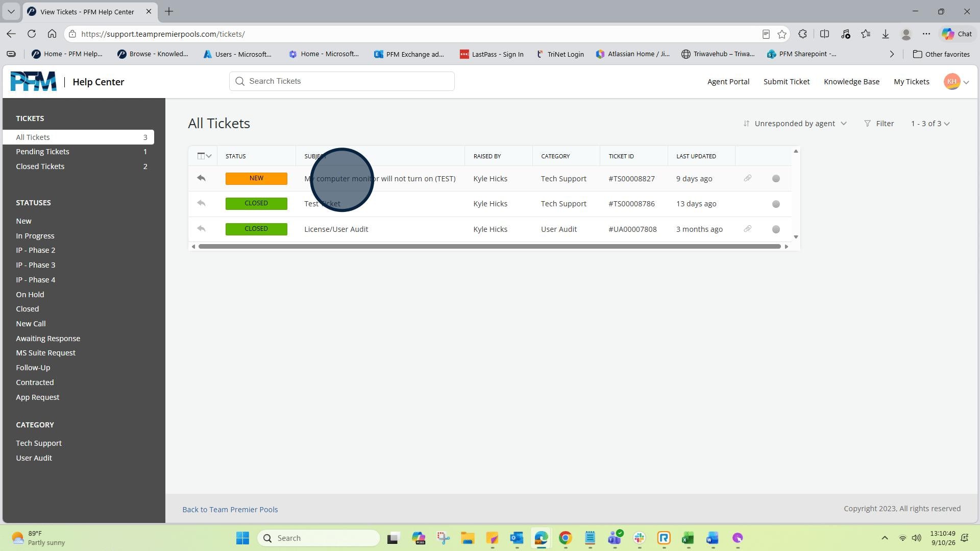The height and width of the screenshot is (551, 980).
Task: Show more favorites bar items chevron
Action: (892, 54)
